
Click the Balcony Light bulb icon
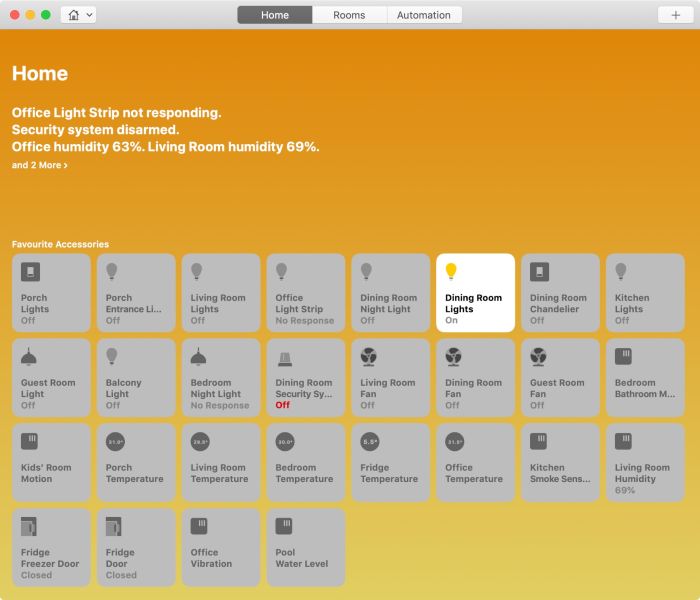point(112,356)
